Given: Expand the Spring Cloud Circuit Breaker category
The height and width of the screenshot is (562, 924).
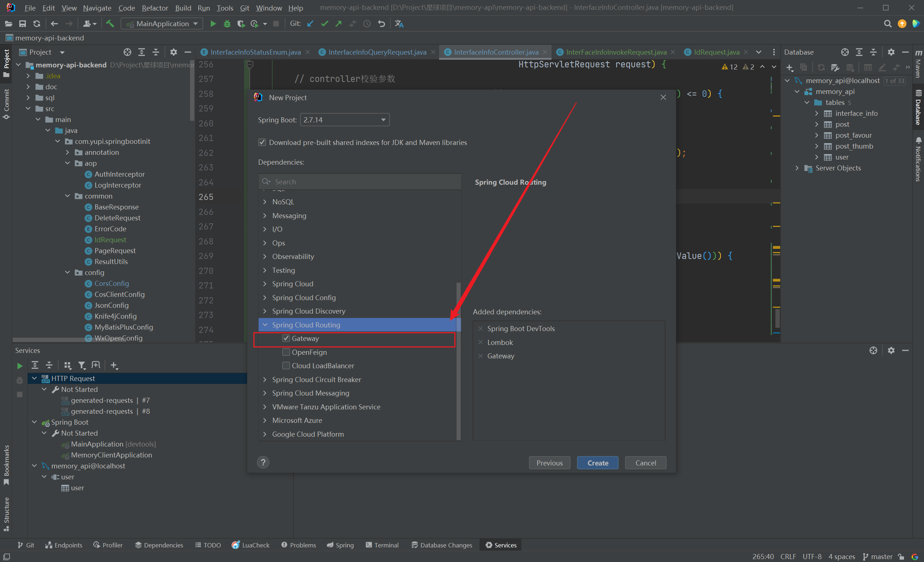Looking at the screenshot, I should click(265, 380).
